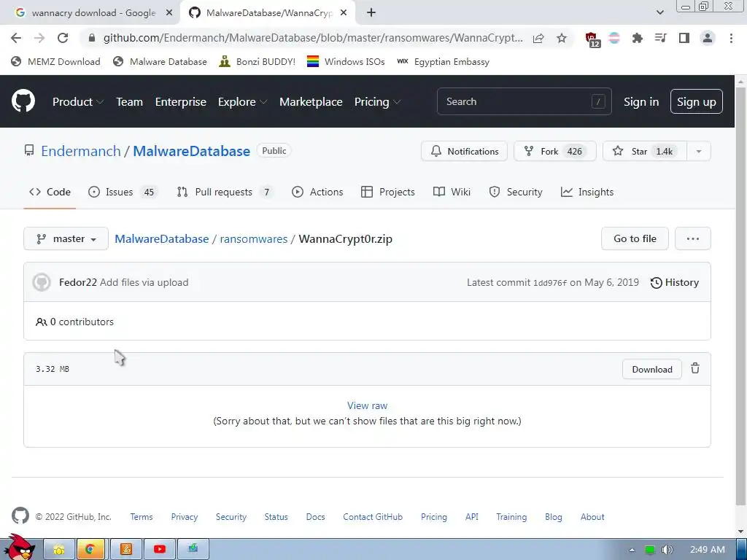Open a new browser tab
Image resolution: width=747 pixels, height=560 pixels.
click(x=371, y=13)
